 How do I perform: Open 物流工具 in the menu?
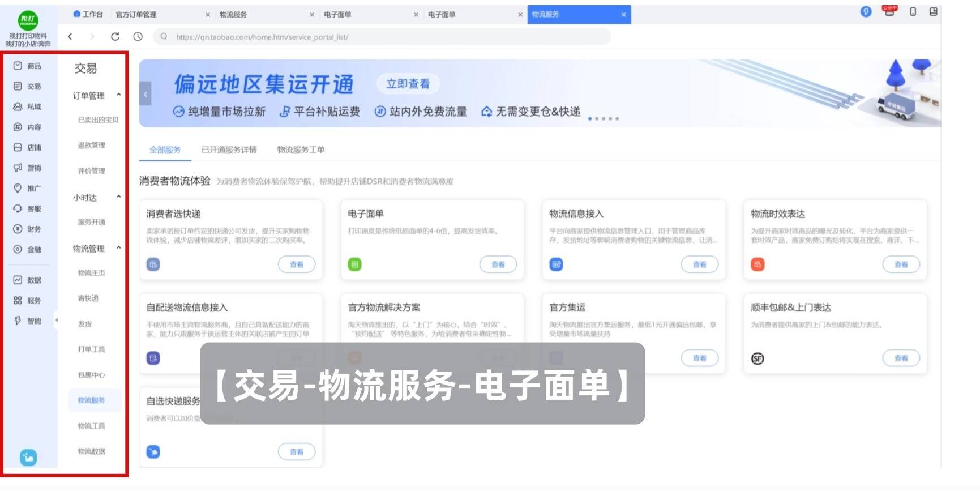92,426
